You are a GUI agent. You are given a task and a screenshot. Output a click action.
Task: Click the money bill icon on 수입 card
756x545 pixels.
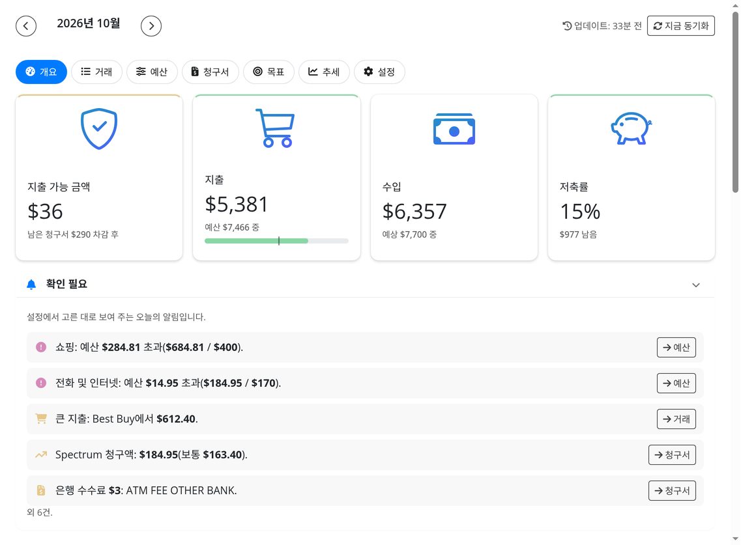click(x=454, y=129)
